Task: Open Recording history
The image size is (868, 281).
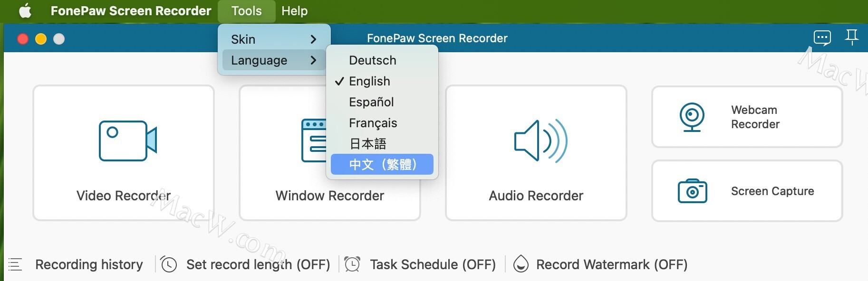Action: click(x=89, y=264)
